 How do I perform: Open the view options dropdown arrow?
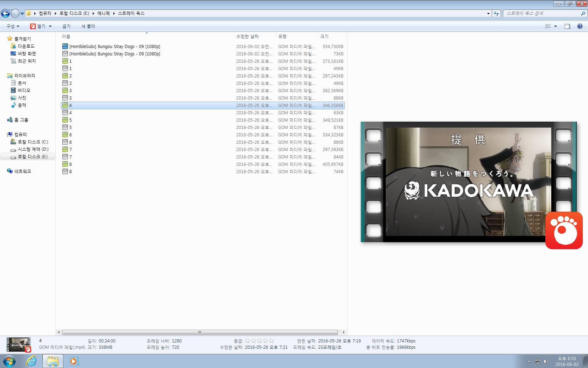[x=555, y=26]
